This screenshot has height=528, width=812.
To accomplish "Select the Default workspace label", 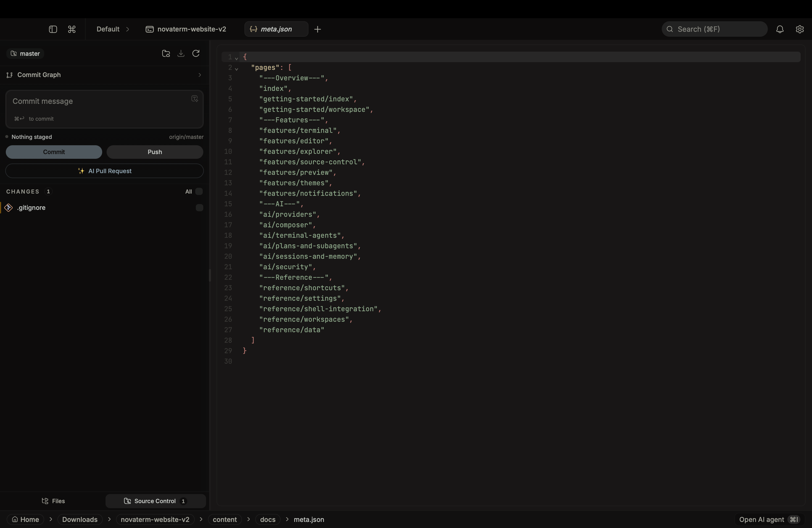I will click(x=108, y=29).
